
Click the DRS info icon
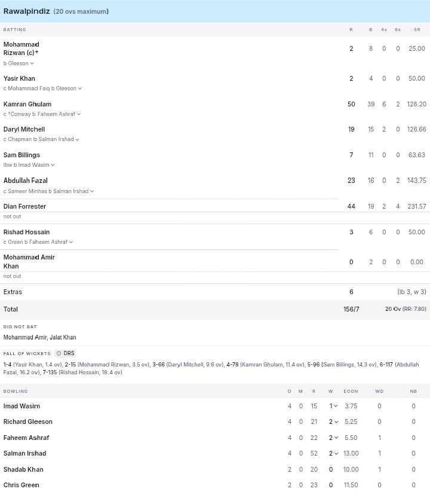pyautogui.click(x=59, y=353)
